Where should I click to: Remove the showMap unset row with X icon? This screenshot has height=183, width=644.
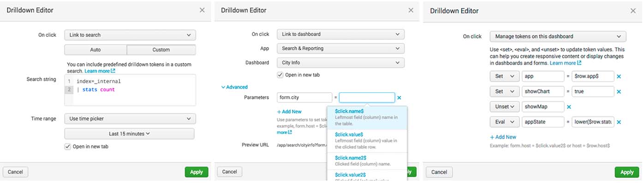[x=569, y=107]
